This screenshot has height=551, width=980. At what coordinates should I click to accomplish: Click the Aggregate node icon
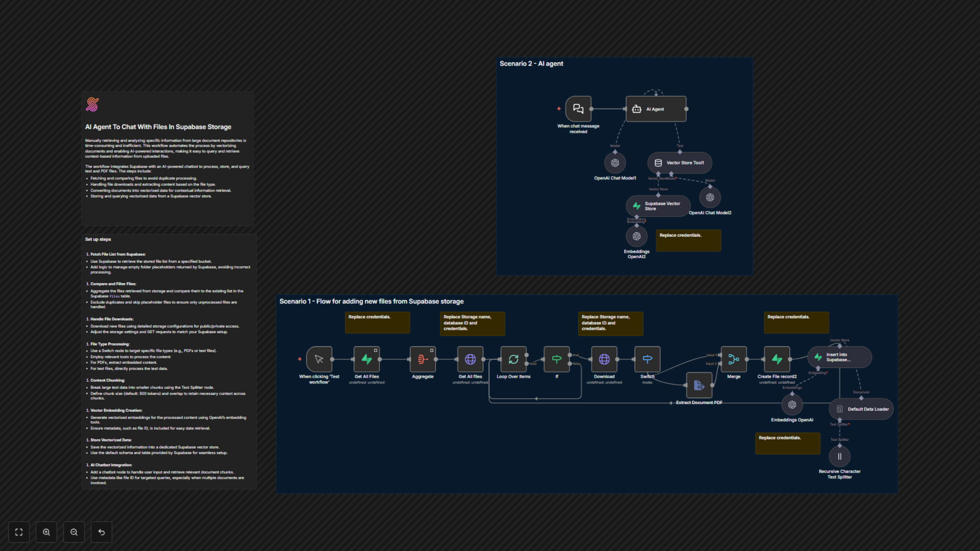(422, 359)
